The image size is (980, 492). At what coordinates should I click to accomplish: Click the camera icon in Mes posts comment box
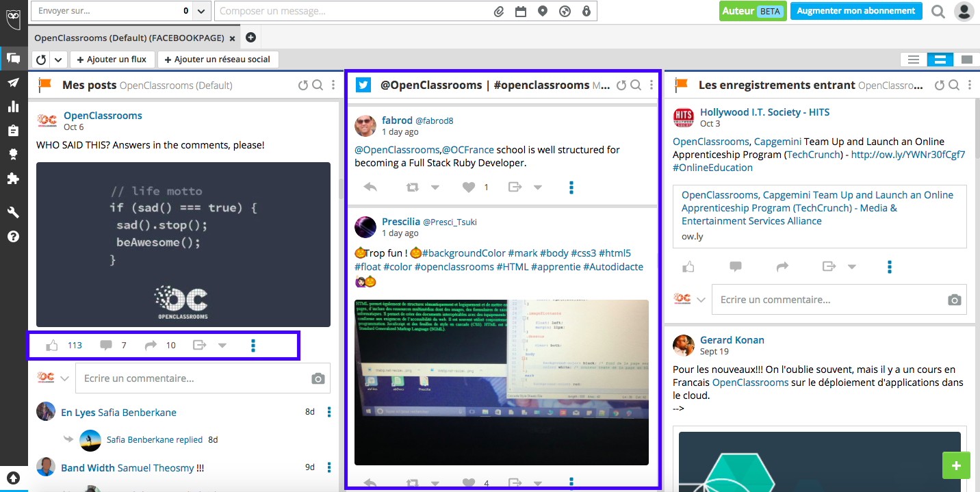coord(318,378)
